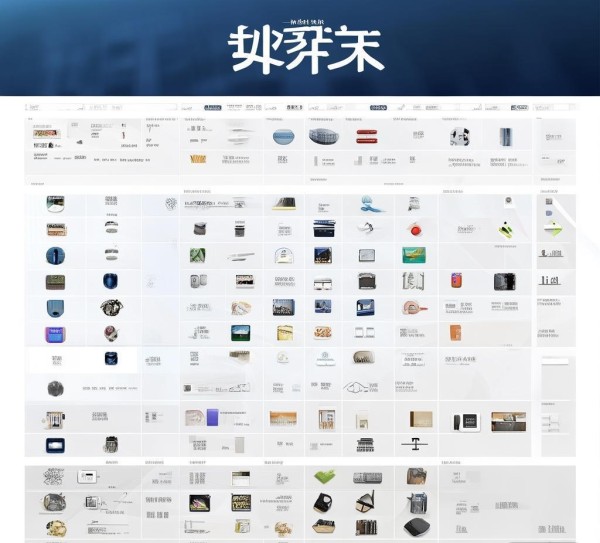The width and height of the screenshot is (600, 543).
Task: Select the green and black arrow icon
Action: 506,229
